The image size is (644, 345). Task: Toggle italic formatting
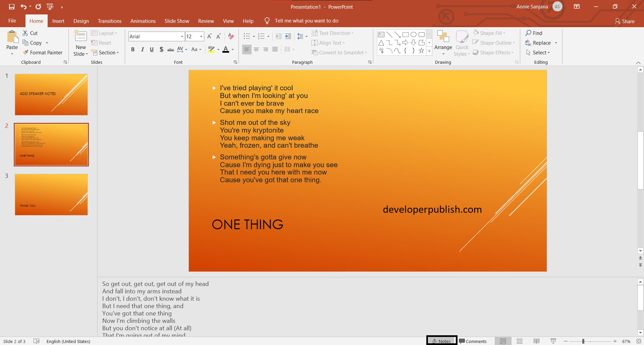(x=142, y=49)
